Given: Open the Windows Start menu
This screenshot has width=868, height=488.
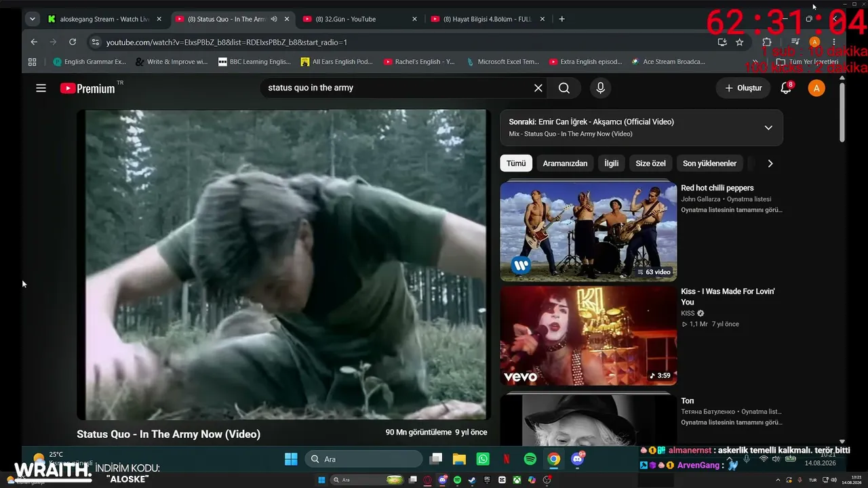Looking at the screenshot, I should click(291, 459).
